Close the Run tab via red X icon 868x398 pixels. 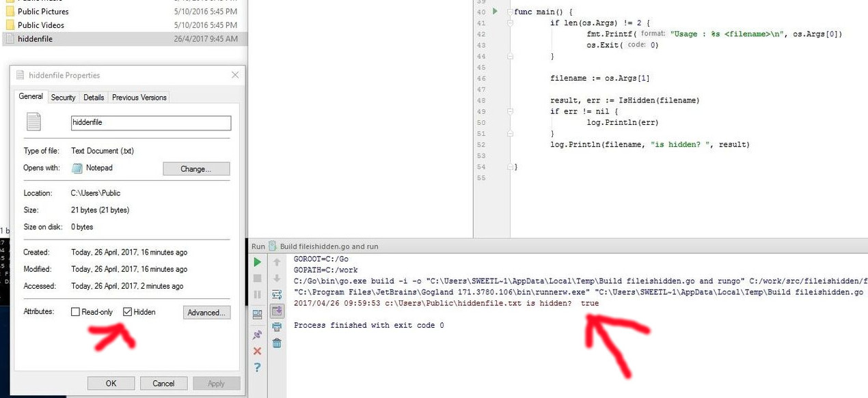point(257,350)
